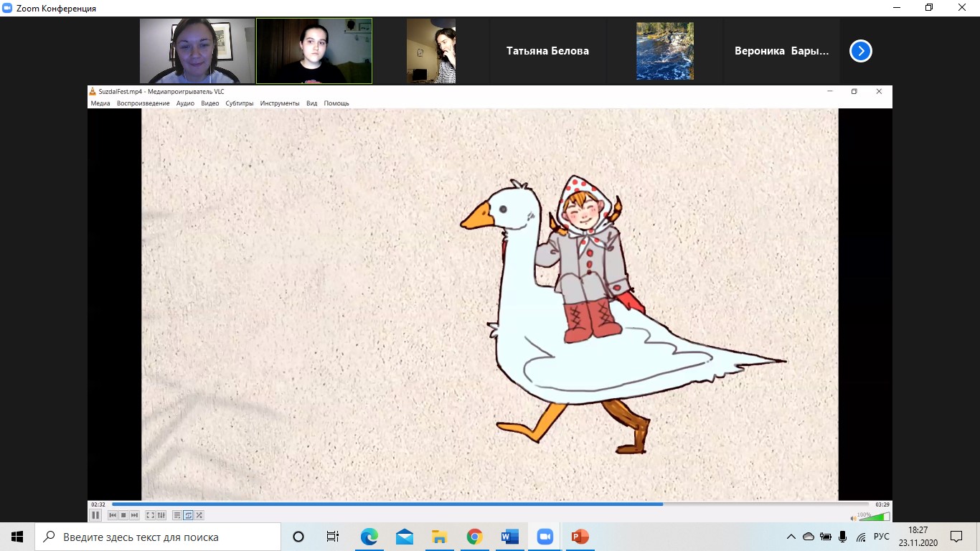
Task: Open the Помощь menu
Action: click(336, 103)
